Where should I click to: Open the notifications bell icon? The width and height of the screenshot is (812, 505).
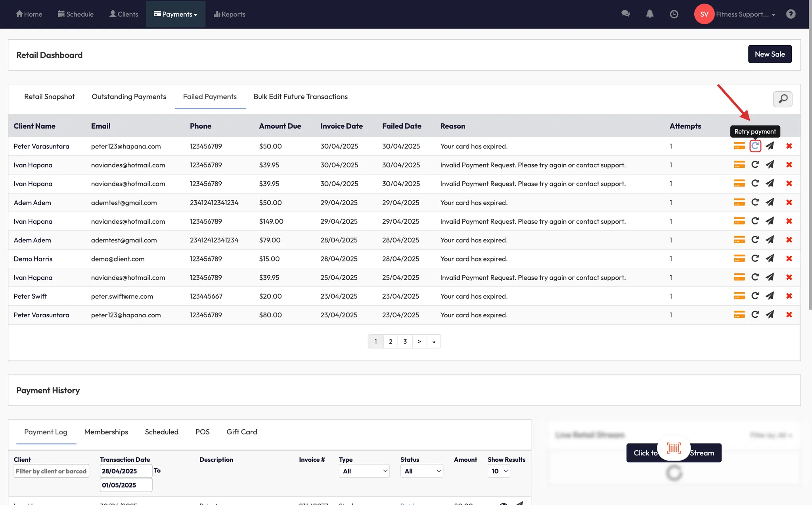649,14
